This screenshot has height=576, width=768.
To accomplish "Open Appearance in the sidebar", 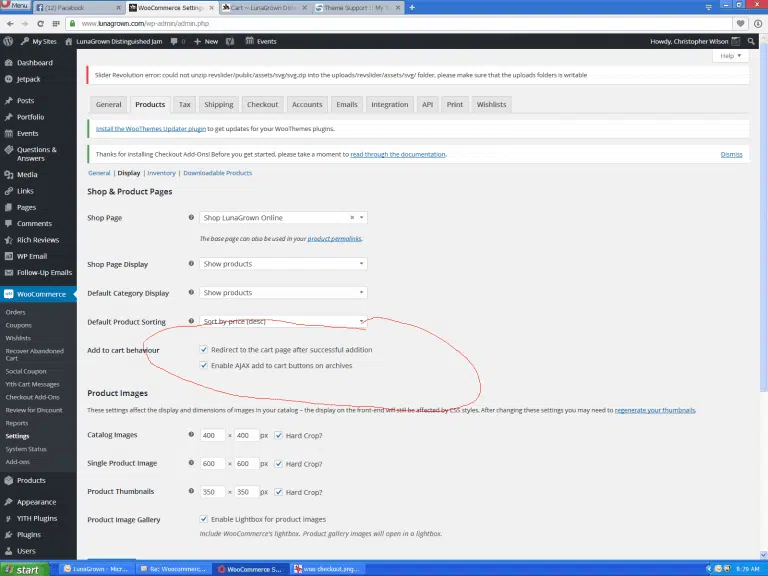I will (x=38, y=502).
